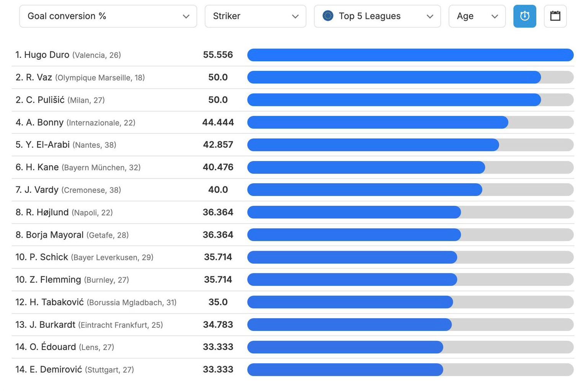Click the Top 5 Leagues globe icon
The image size is (588, 391).
click(328, 16)
